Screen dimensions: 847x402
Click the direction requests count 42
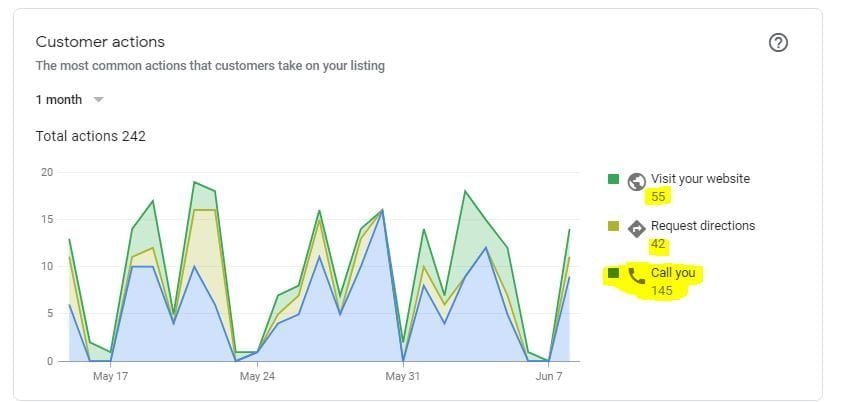tap(658, 244)
